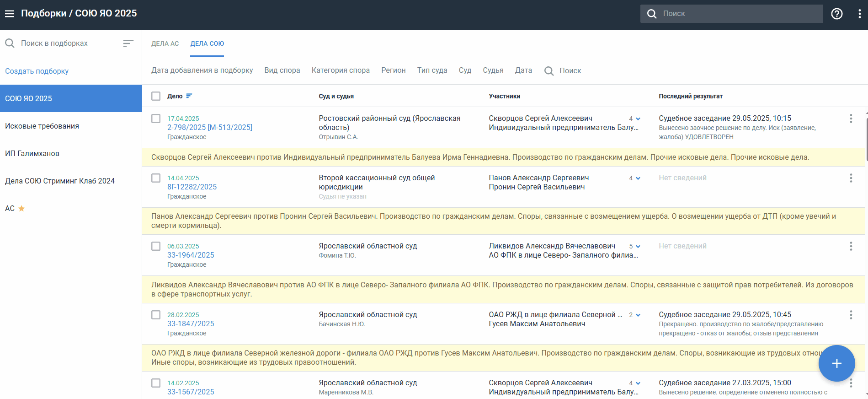This screenshot has height=399, width=868.
Task: Select the checkbox for case 33-1847/2025
Action: (x=156, y=315)
